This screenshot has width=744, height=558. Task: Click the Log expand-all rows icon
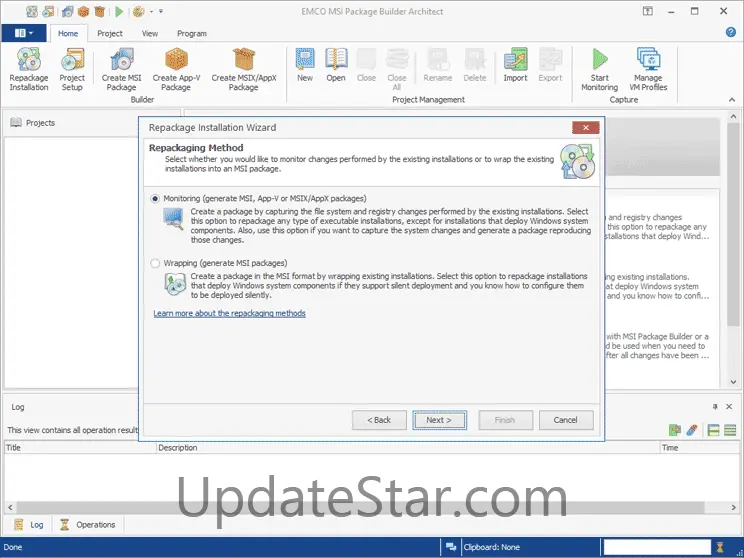click(713, 430)
